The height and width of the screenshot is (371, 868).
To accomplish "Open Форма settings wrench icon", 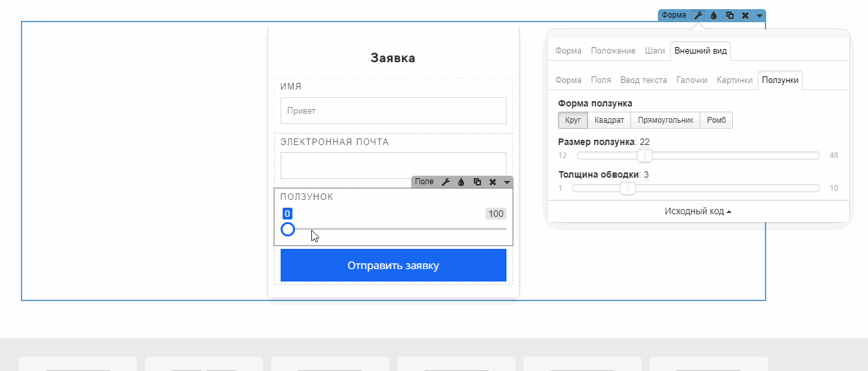I will (698, 15).
